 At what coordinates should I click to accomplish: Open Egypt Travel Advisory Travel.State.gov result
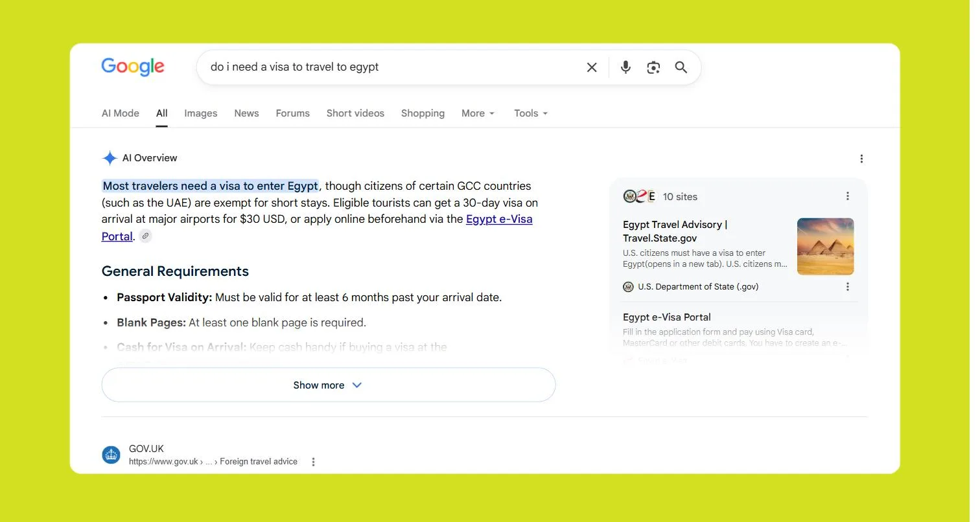[x=675, y=231]
